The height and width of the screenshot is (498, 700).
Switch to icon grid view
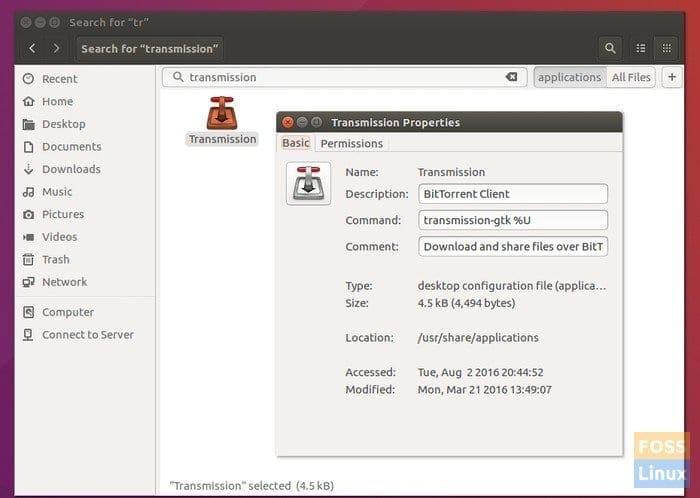coord(666,48)
